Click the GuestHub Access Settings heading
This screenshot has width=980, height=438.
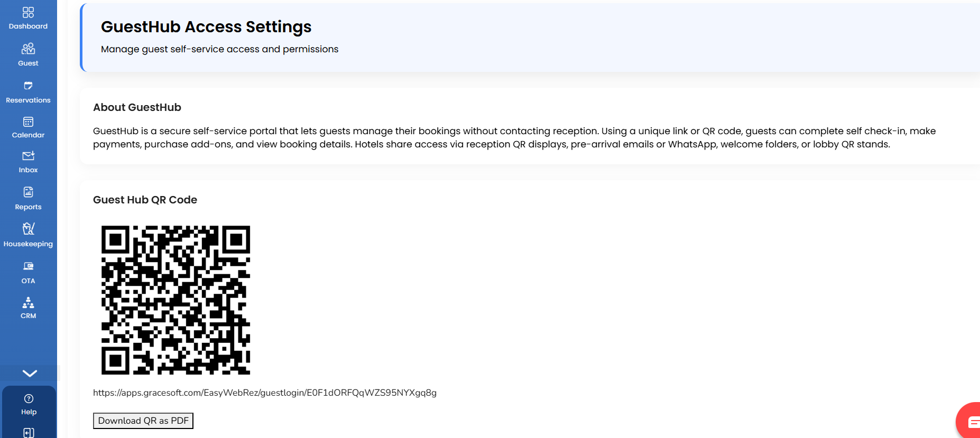206,27
